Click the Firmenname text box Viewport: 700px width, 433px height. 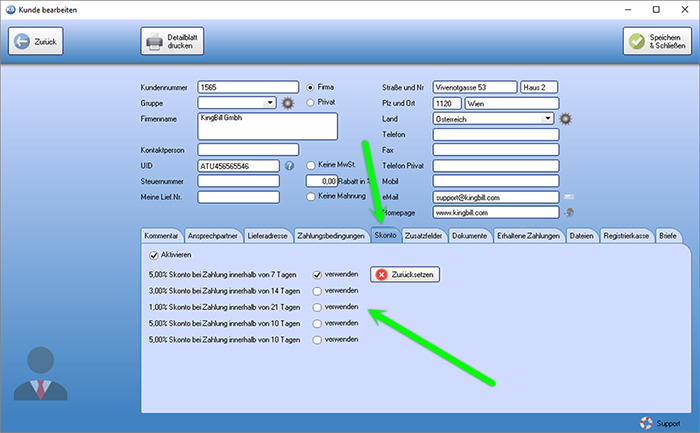tap(267, 126)
